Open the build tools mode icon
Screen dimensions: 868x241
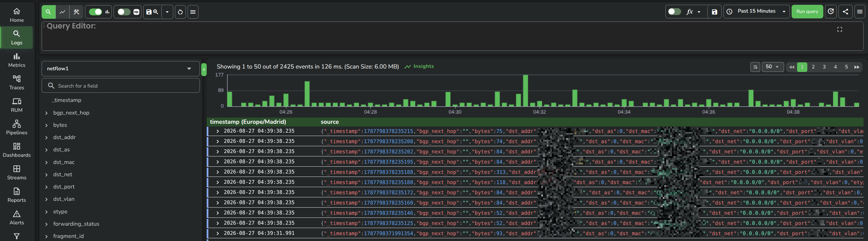(76, 12)
